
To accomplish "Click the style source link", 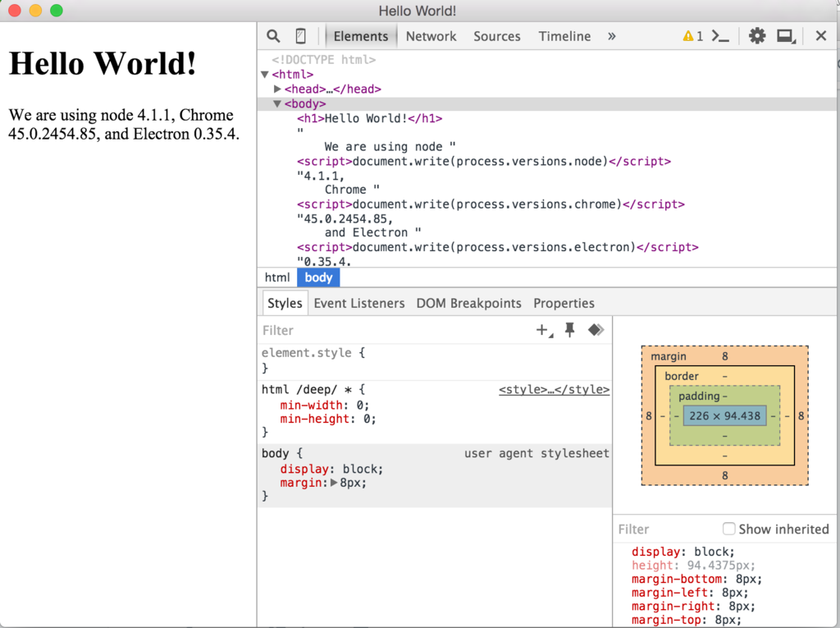I will pyautogui.click(x=554, y=389).
